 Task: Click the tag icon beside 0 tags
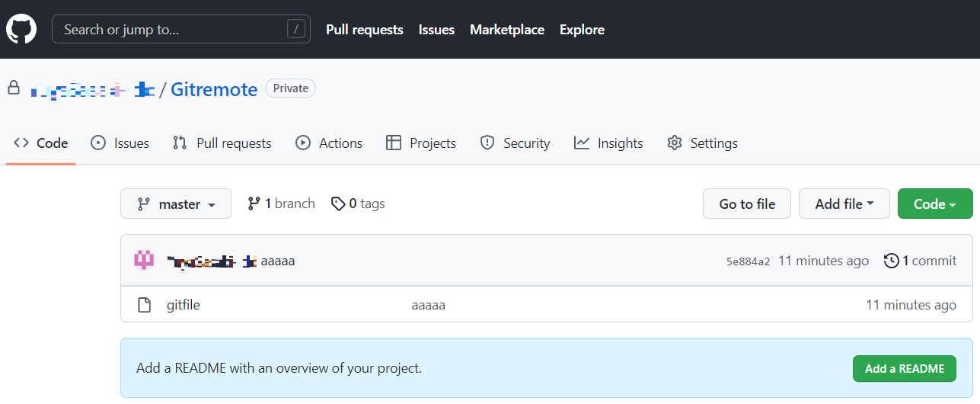[x=338, y=204]
